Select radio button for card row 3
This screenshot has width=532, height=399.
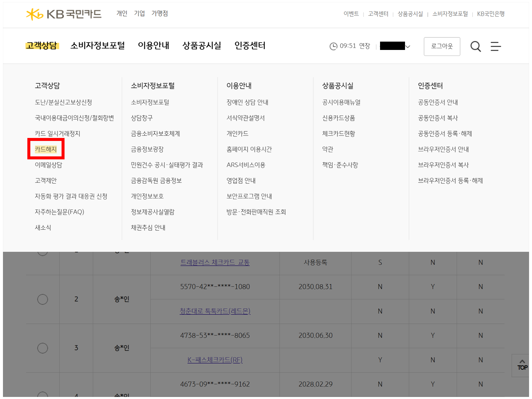tap(43, 348)
